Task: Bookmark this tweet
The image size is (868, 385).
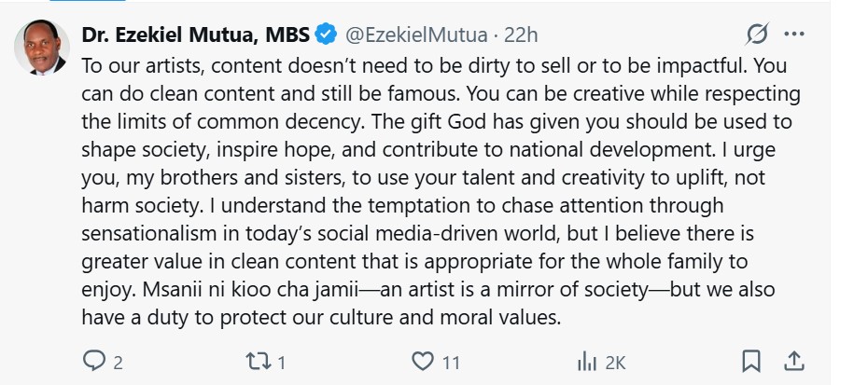Action: (751, 361)
